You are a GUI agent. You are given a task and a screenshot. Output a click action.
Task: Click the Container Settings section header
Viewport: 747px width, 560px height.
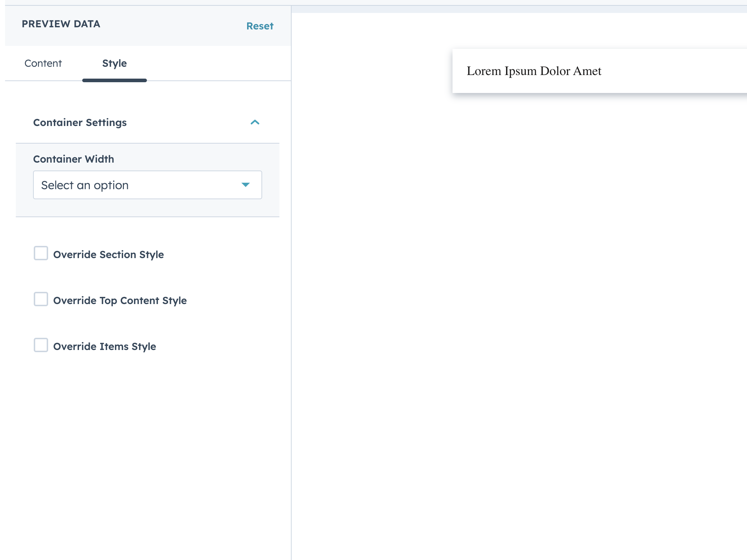(x=80, y=122)
